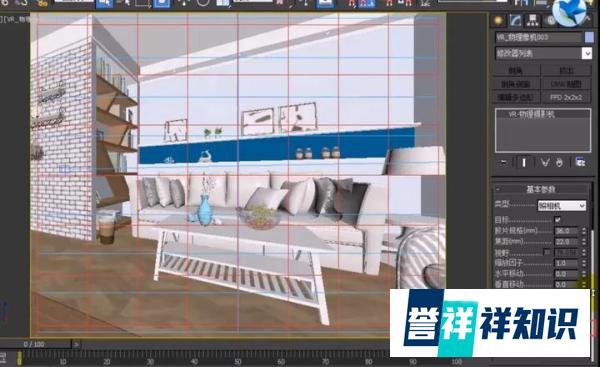The width and height of the screenshot is (600, 367).
Task: Click the 缩放因子 spinner arrows
Action: tap(584, 263)
